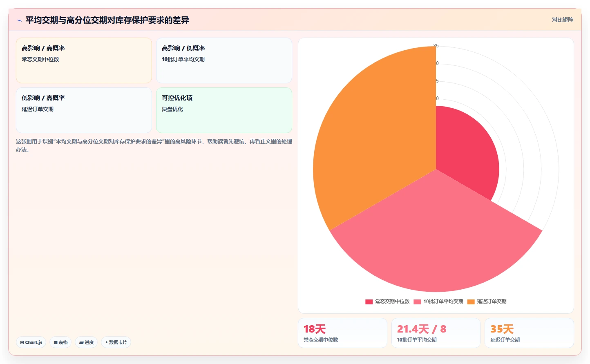Open the 高影响 / 低概率 matrix card
The width and height of the screenshot is (590, 364).
pyautogui.click(x=224, y=60)
